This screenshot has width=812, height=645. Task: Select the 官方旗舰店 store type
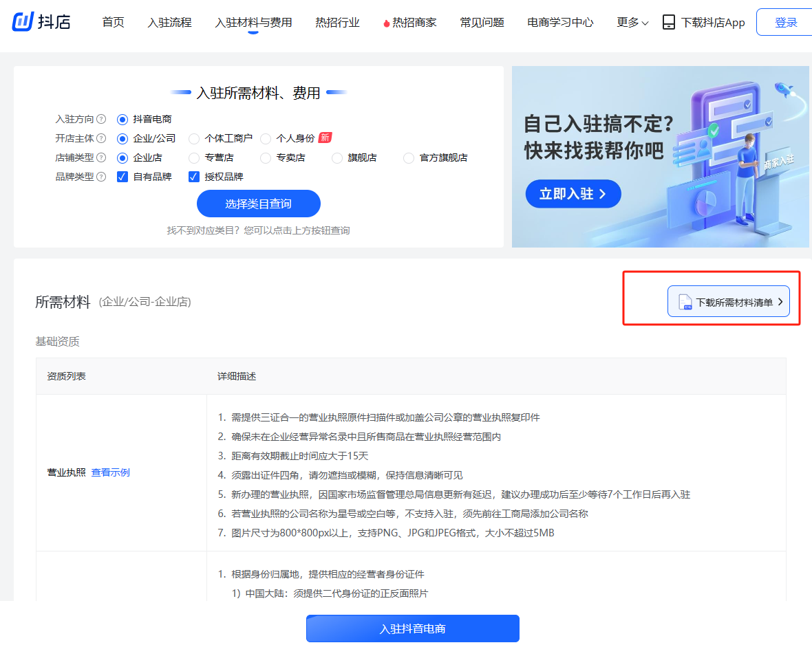[408, 158]
